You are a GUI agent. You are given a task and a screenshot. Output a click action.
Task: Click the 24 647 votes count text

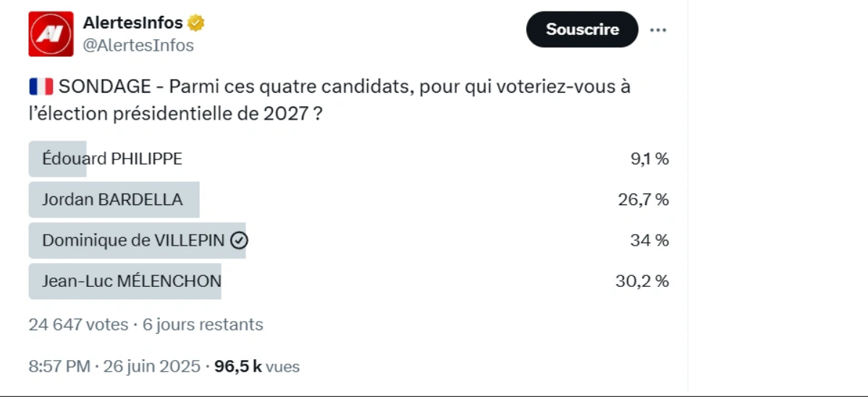[79, 325]
